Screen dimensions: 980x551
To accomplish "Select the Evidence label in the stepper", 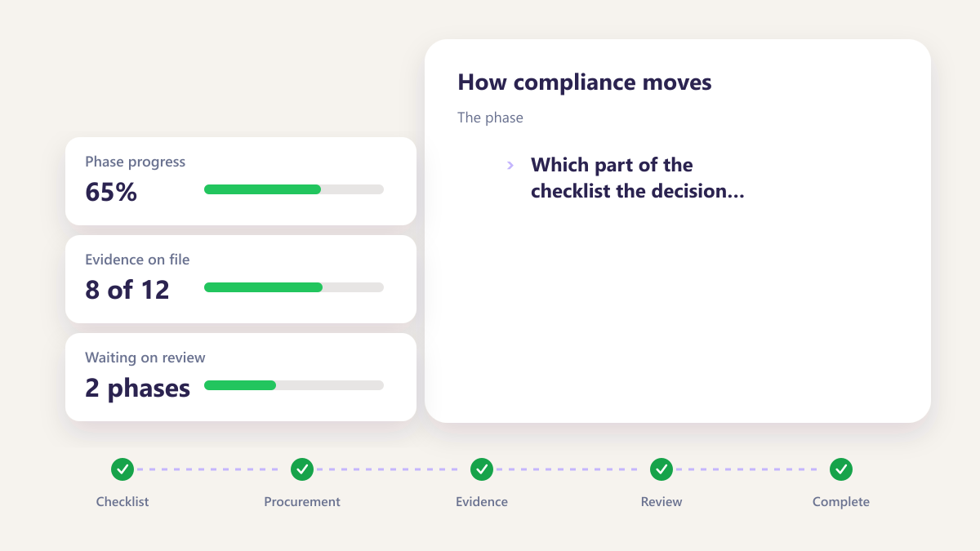I will (482, 502).
